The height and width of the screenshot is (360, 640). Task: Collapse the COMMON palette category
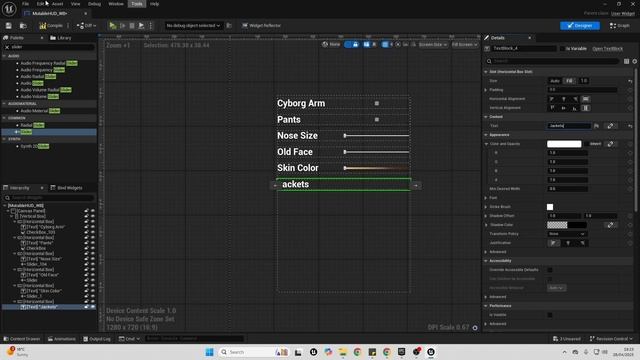pos(4,118)
